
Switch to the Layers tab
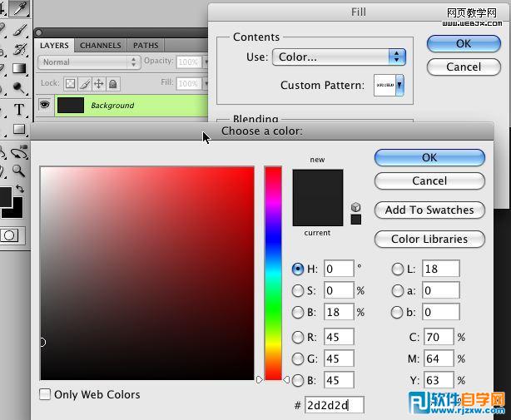(x=54, y=45)
